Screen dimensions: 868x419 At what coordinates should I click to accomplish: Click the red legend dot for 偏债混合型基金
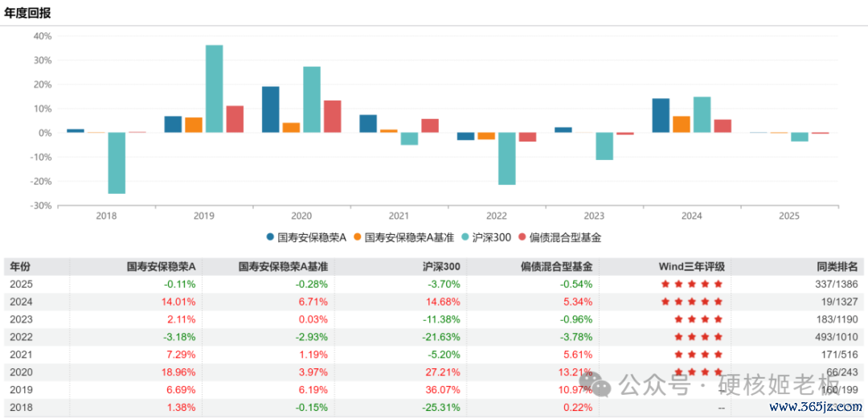point(522,237)
